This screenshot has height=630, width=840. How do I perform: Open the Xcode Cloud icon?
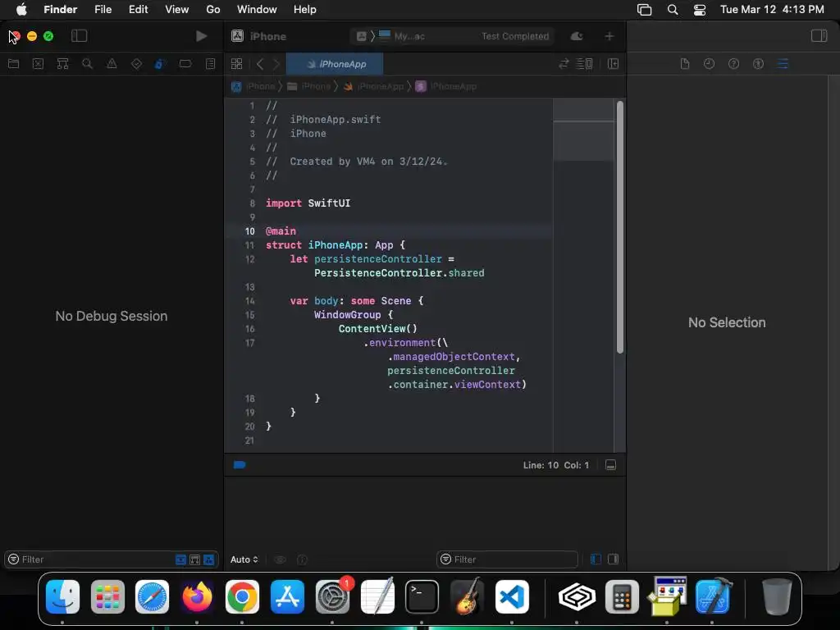577,36
